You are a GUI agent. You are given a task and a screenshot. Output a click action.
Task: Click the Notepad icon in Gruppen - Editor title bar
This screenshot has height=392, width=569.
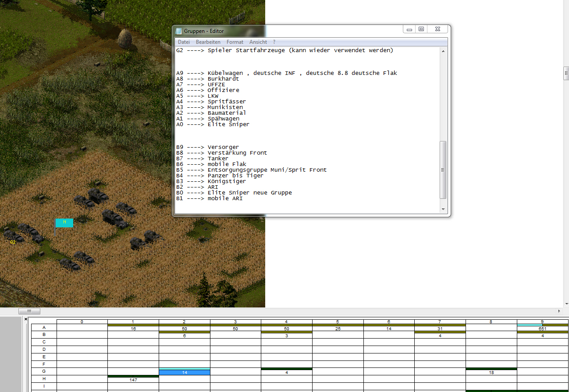coord(178,31)
